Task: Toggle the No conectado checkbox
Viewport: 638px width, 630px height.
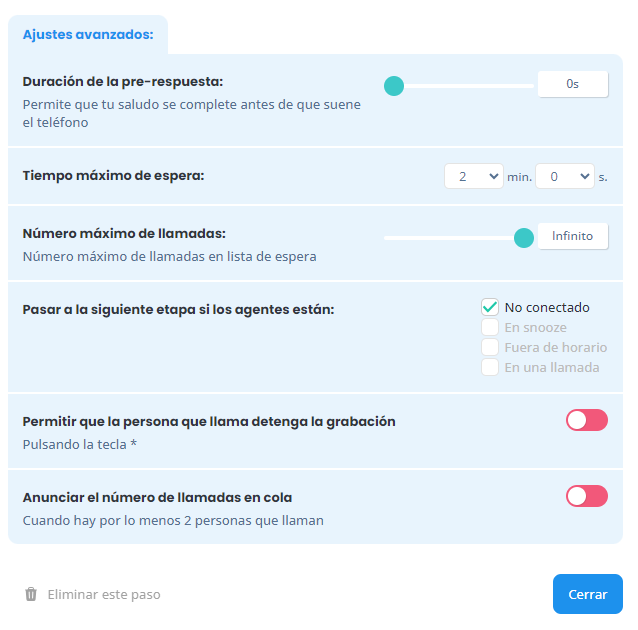Action: coord(489,307)
